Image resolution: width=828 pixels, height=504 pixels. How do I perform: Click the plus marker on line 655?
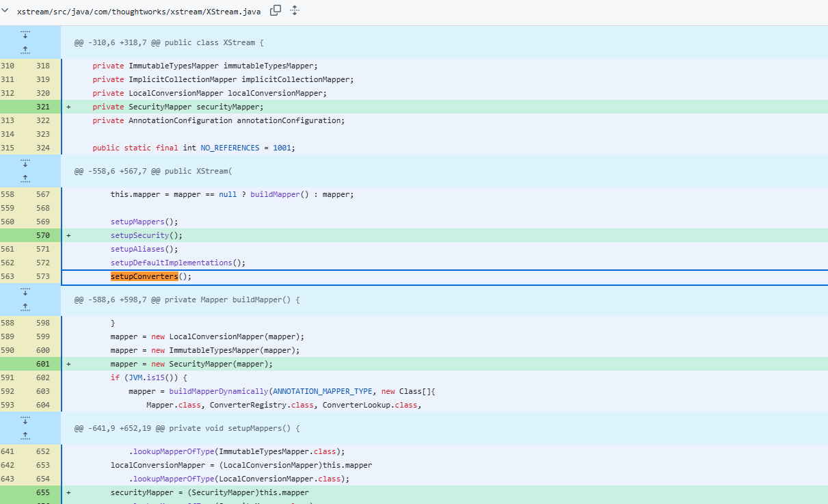coord(68,492)
